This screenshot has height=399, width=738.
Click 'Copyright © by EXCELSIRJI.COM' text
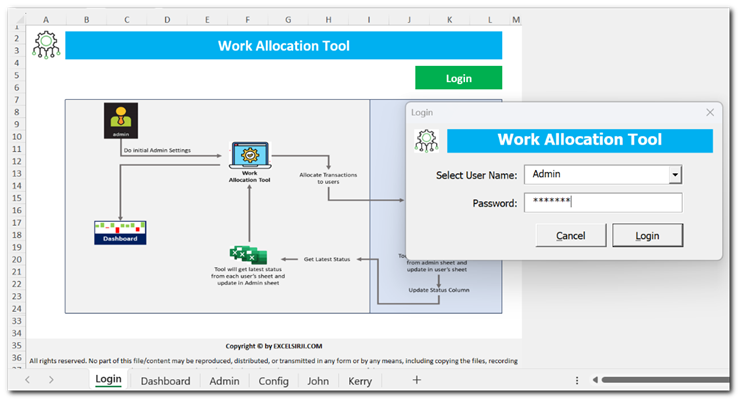point(273,346)
